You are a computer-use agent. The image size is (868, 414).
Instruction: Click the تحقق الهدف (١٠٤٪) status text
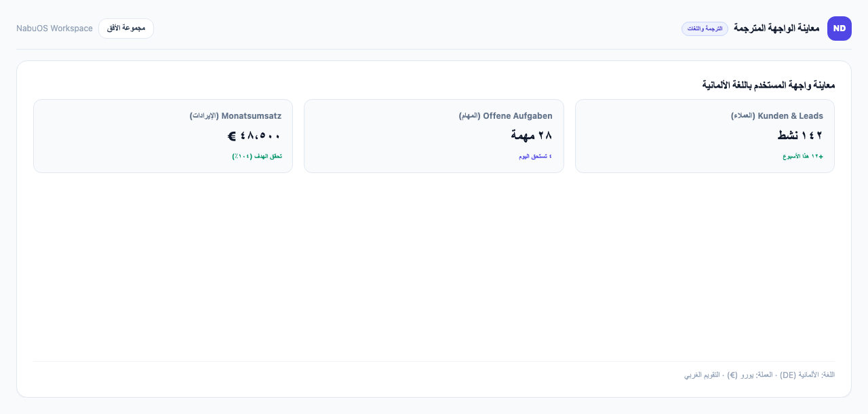[x=257, y=156]
